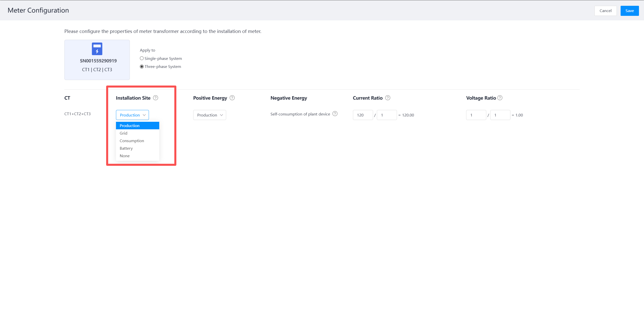Click the Voltage Ratio help icon
The height and width of the screenshot is (320, 644).
500,98
